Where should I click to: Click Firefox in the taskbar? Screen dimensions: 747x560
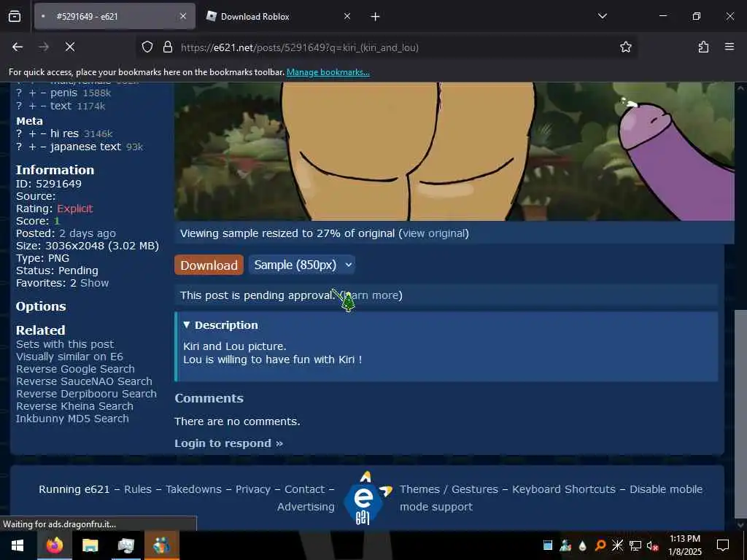54,545
